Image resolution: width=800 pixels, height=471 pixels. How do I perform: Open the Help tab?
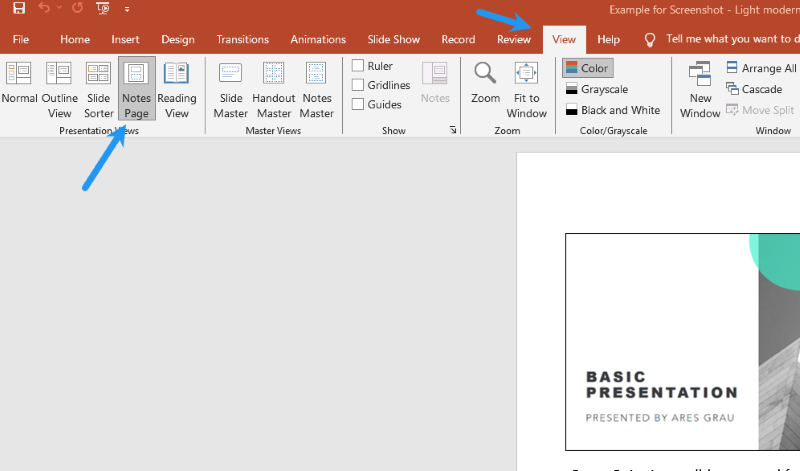coord(609,39)
